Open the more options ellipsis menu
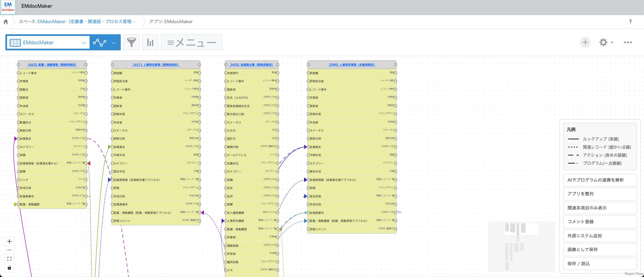644x277 pixels. point(628,42)
